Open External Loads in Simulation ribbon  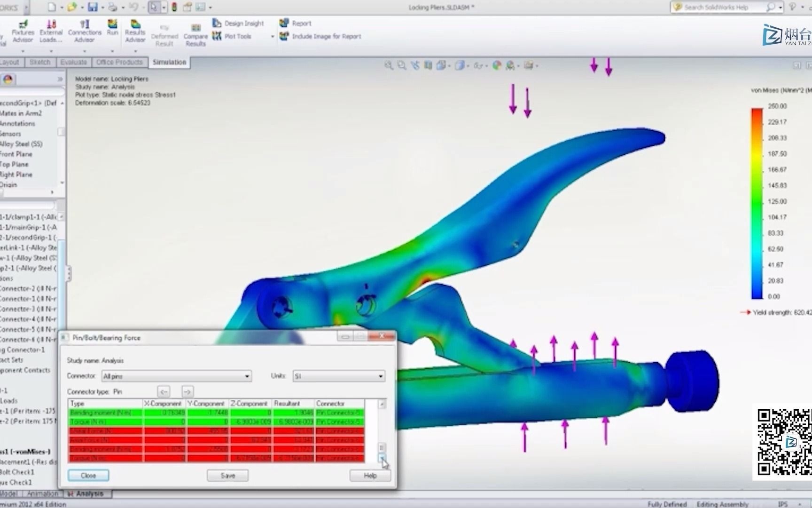[x=51, y=30]
